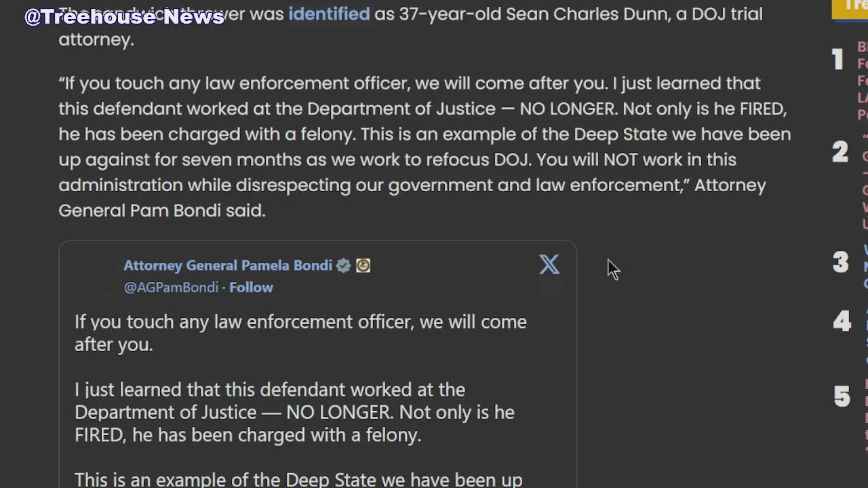The image size is (868, 488).
Task: Click the large number 3 in the trending list
Action: (x=840, y=262)
